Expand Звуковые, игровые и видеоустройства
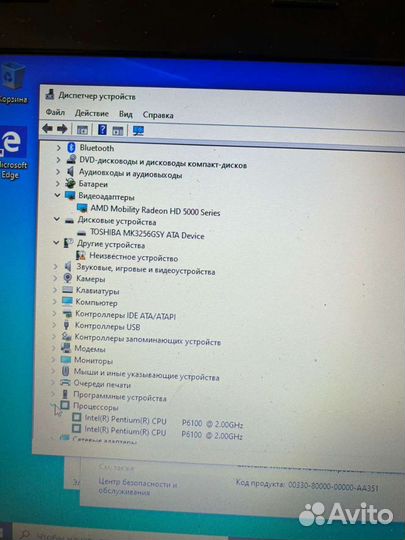405x540 pixels. pos(55,266)
